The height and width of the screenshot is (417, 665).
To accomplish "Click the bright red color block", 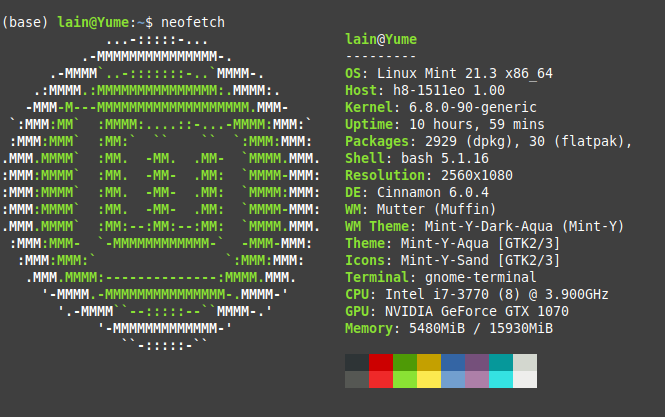I will (x=381, y=380).
